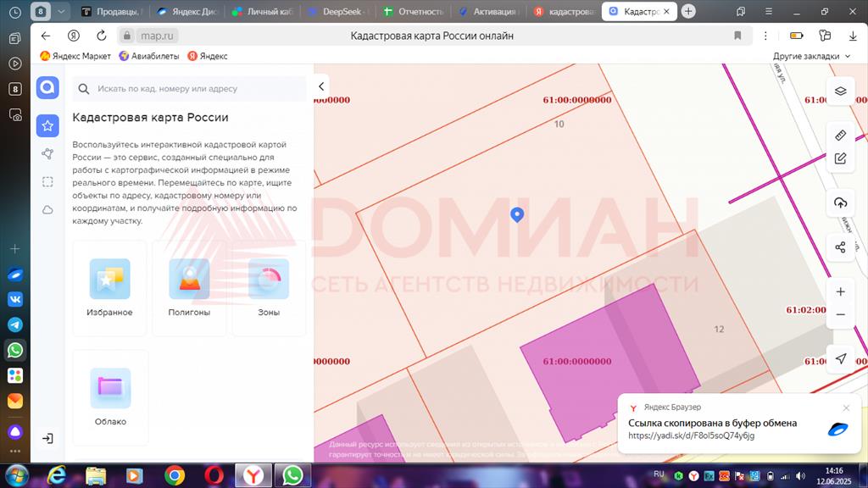Click the Yandex home button in toolbar
Screen dimensions: 868x488
pos(74,36)
